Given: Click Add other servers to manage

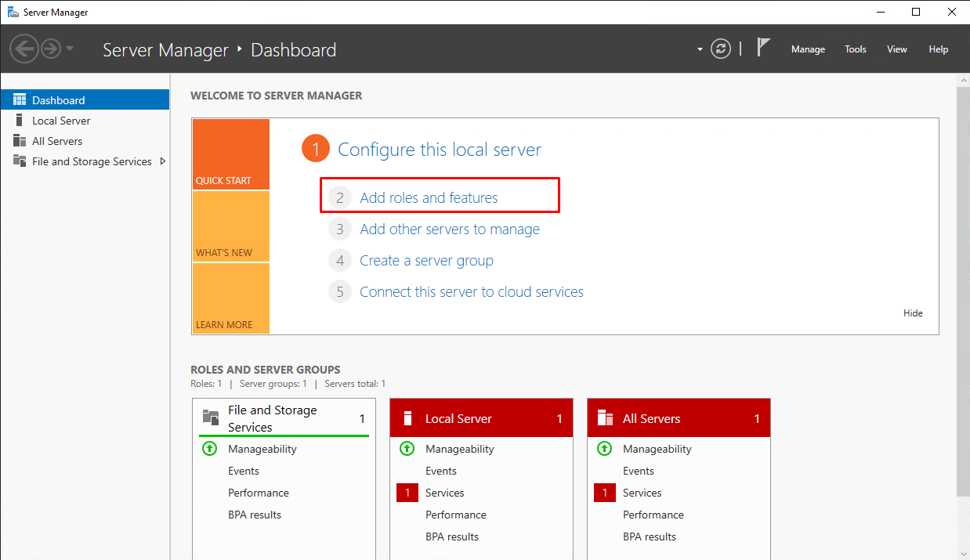Looking at the screenshot, I should (449, 229).
